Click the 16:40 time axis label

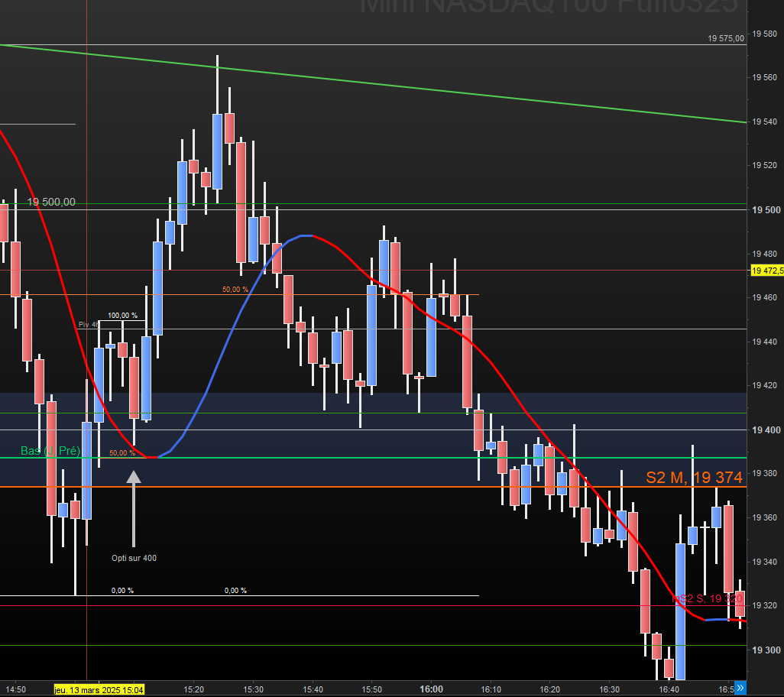tap(669, 689)
